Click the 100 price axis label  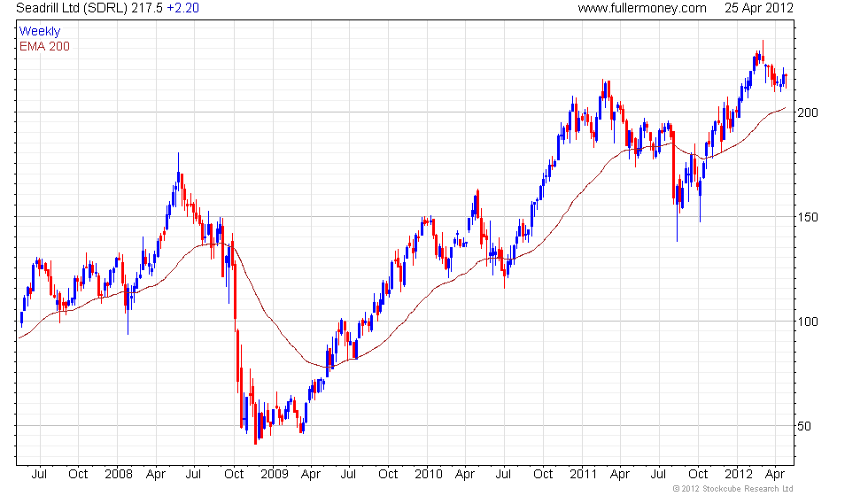point(807,322)
